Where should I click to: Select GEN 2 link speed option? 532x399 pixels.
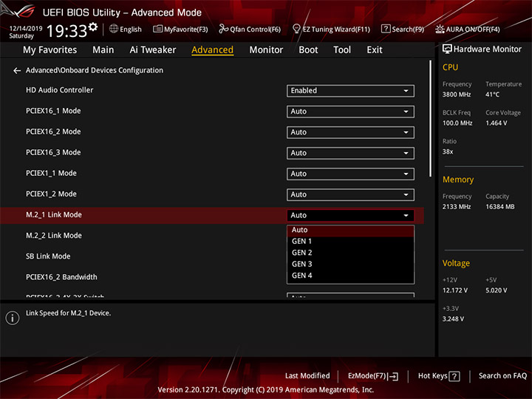350,253
